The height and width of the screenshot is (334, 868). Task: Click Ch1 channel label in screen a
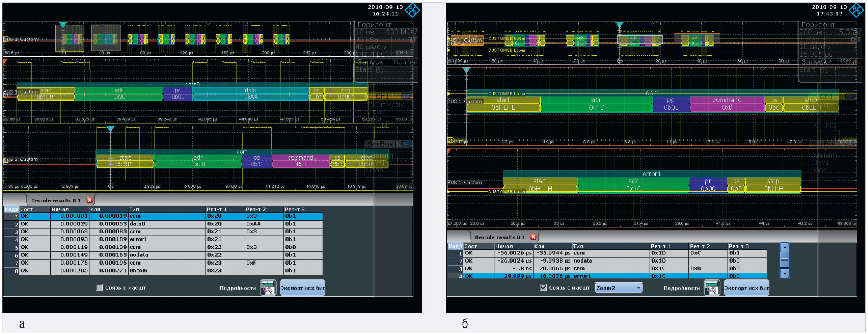(x=382, y=97)
